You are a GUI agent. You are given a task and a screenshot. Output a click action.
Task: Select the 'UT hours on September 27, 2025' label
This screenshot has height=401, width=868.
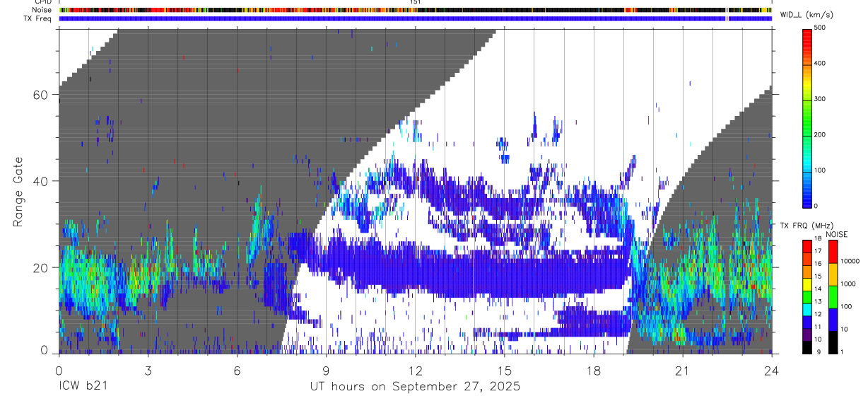coord(415,386)
